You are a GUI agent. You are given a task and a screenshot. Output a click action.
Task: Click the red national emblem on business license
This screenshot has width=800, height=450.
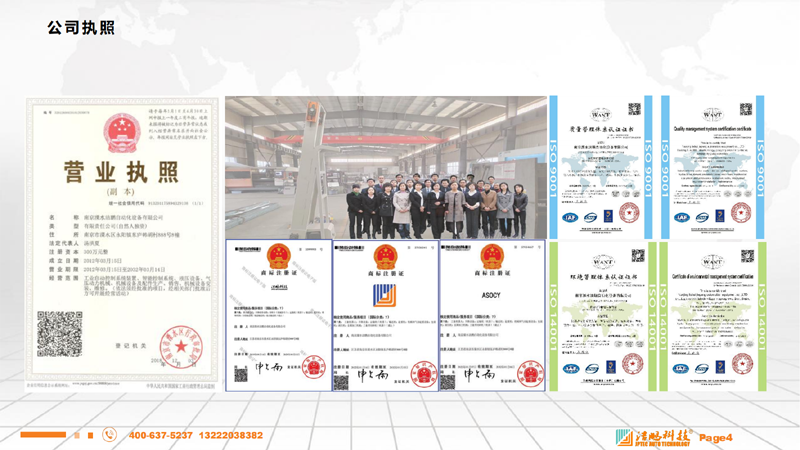tap(122, 133)
